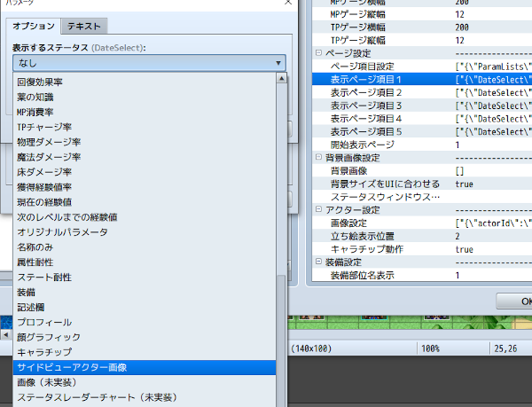Select the 表示ページ項目２ row

coord(422,92)
